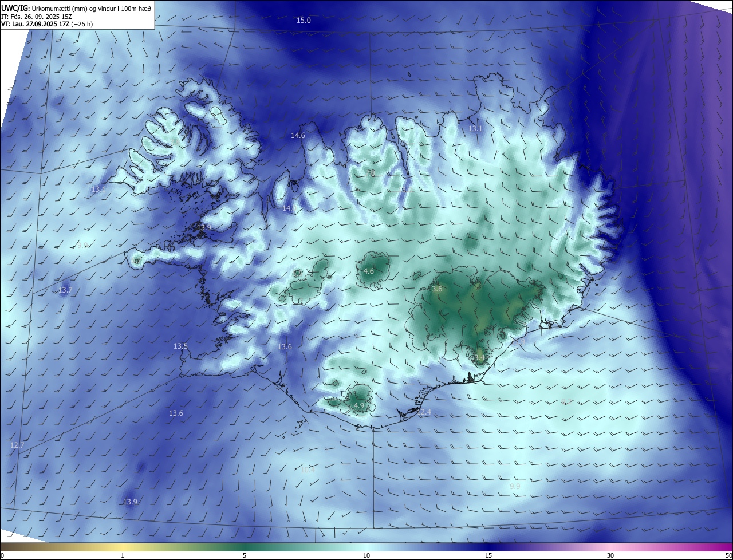Click the 0 tick on the color scale
Screen dimensions: 733x560
tap(2, 555)
